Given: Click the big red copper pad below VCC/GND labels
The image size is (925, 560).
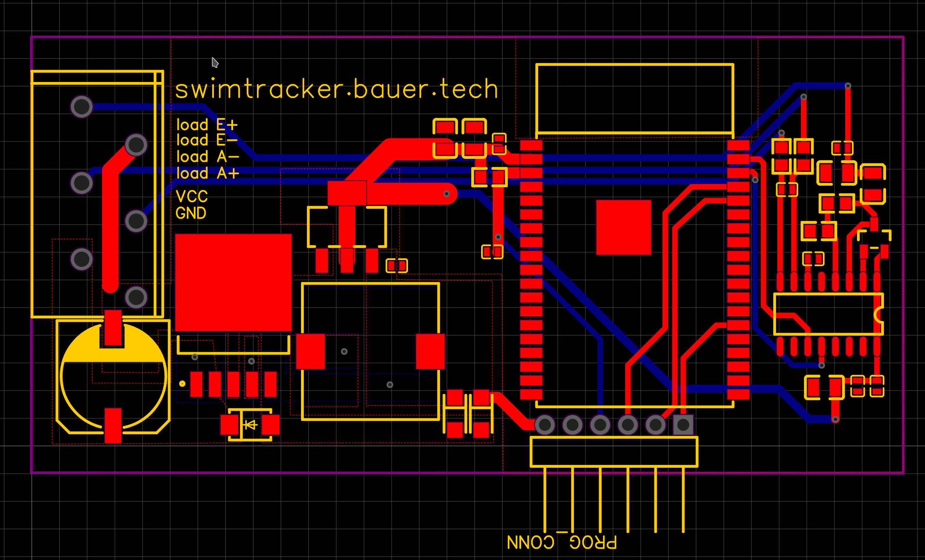Looking at the screenshot, I should click(233, 283).
